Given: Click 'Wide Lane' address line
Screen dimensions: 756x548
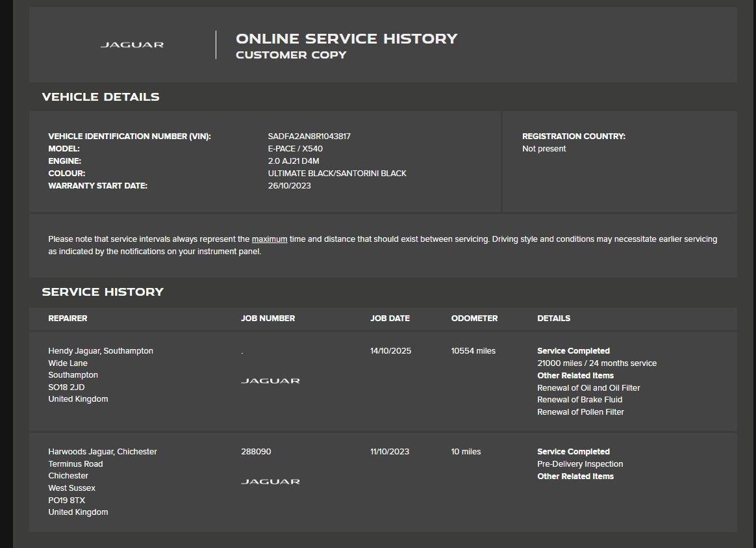Looking at the screenshot, I should click(x=68, y=363).
